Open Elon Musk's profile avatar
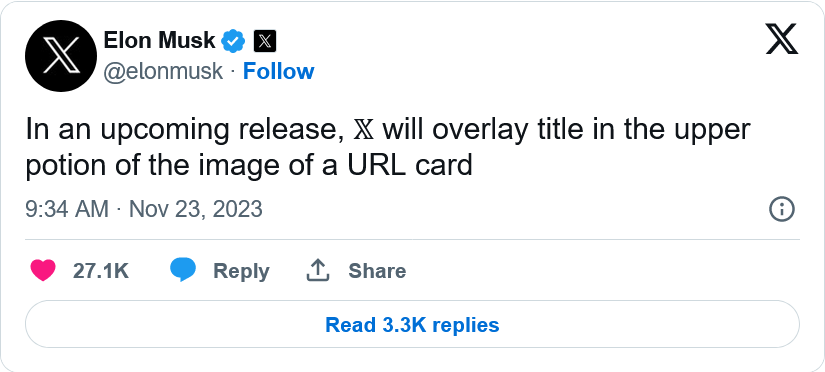This screenshot has height=372, width=825. click(61, 56)
